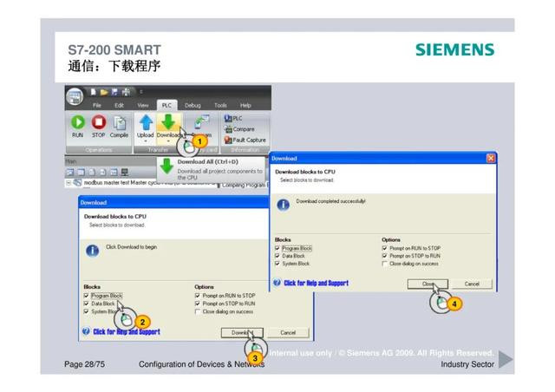The height and width of the screenshot is (392, 555).
Task: Click the memory card Program icon
Action: point(202,122)
